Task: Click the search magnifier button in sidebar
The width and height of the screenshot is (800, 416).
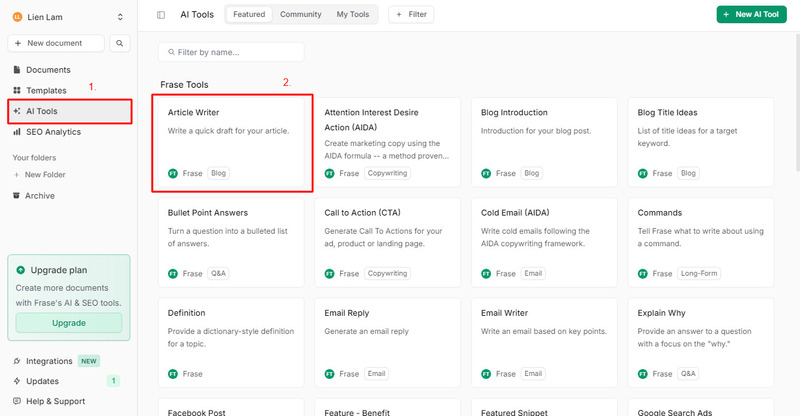Action: tap(119, 43)
